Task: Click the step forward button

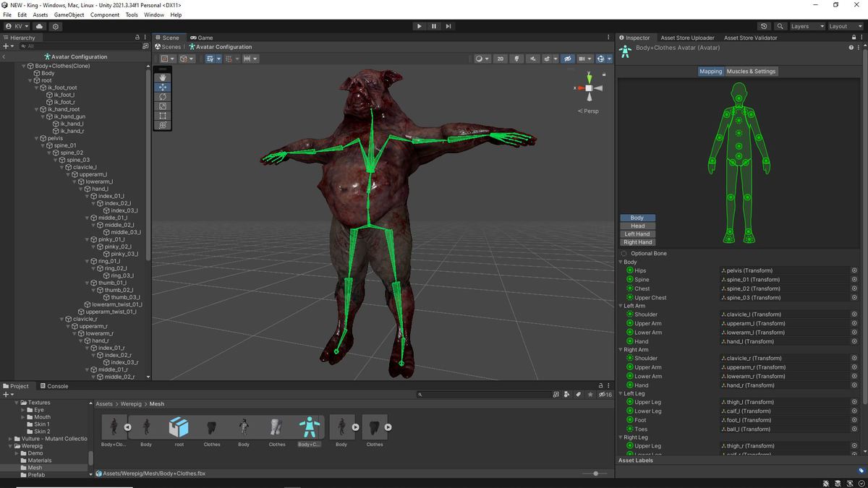Action: (x=448, y=26)
